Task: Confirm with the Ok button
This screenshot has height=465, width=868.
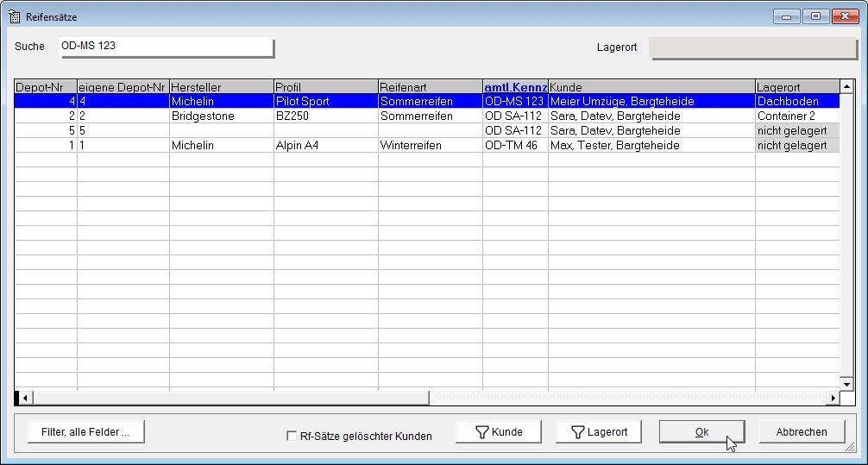Action: (702, 431)
